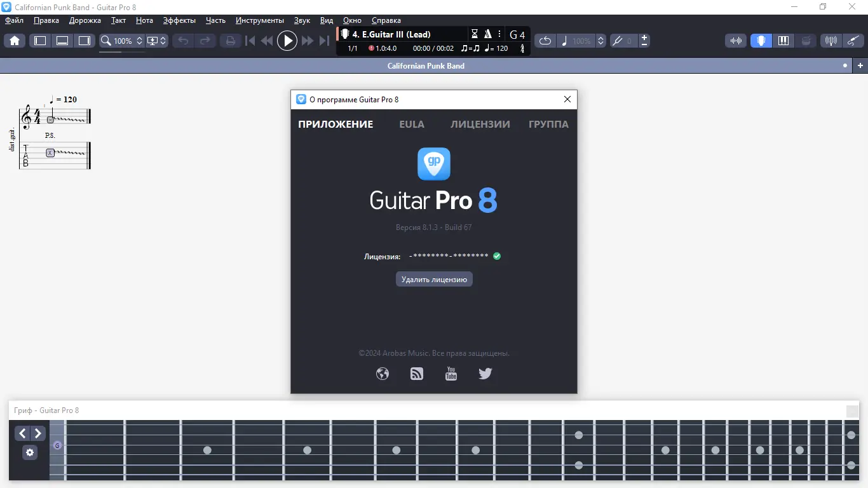Image resolution: width=868 pixels, height=488 pixels.
Task: Start playback with the Play button
Action: 287,41
